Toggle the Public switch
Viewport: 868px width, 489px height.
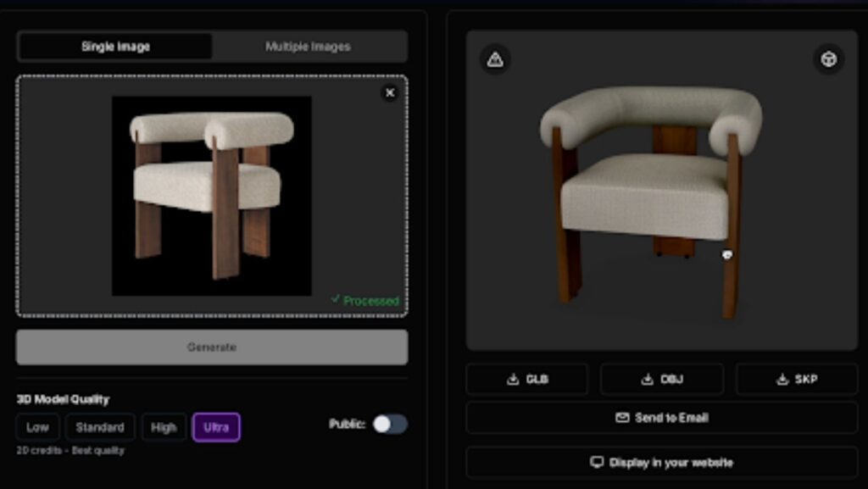point(390,424)
